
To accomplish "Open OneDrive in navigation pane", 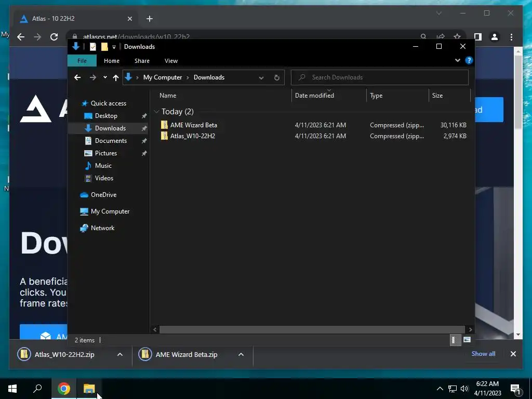I will tap(104, 195).
